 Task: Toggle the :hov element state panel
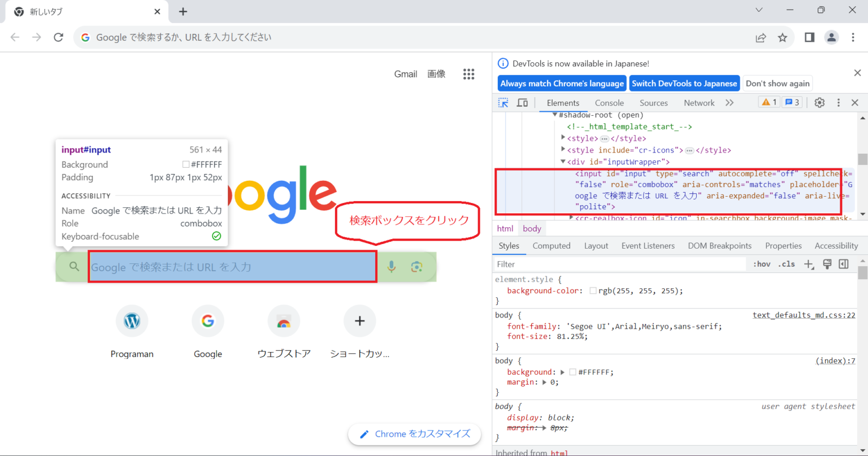point(762,264)
